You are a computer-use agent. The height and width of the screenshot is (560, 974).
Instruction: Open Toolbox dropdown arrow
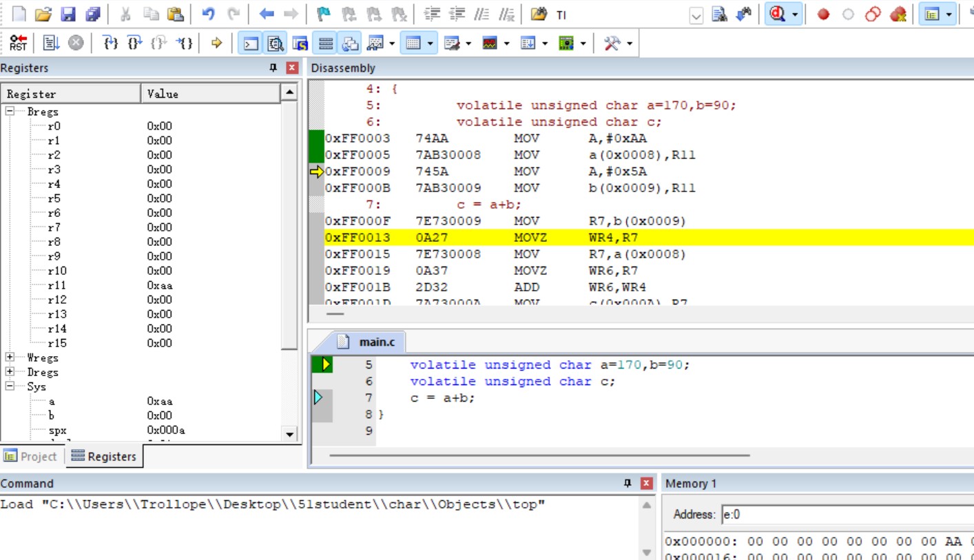tap(630, 43)
